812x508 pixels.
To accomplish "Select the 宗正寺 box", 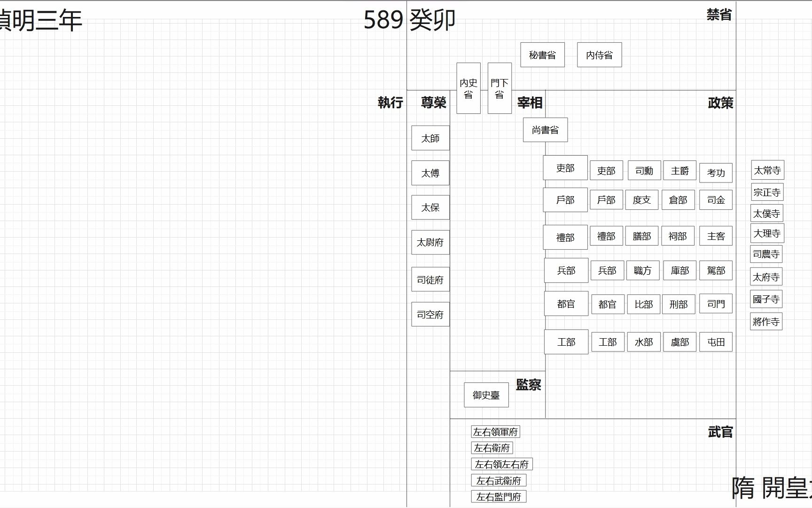I will (x=767, y=192).
